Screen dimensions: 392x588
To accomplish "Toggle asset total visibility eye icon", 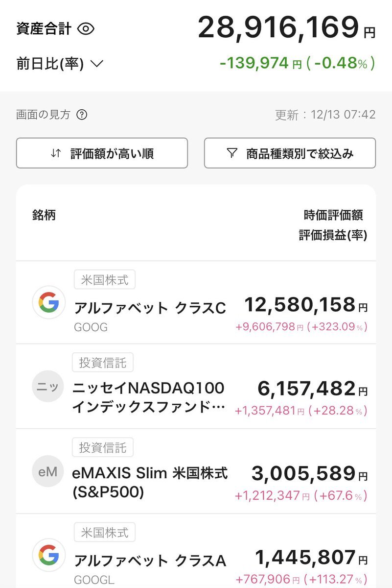I will pyautogui.click(x=86, y=28).
